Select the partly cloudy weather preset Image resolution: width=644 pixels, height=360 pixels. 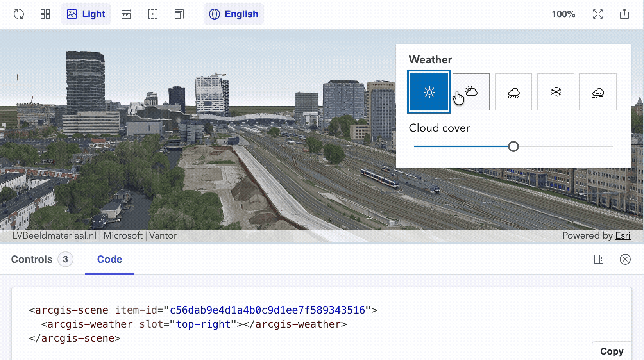(x=471, y=92)
